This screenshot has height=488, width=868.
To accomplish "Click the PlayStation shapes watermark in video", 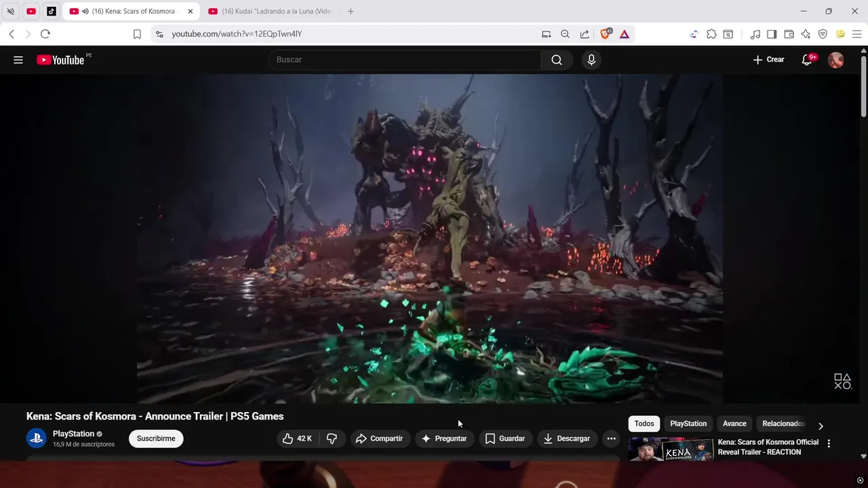I will [x=842, y=382].
